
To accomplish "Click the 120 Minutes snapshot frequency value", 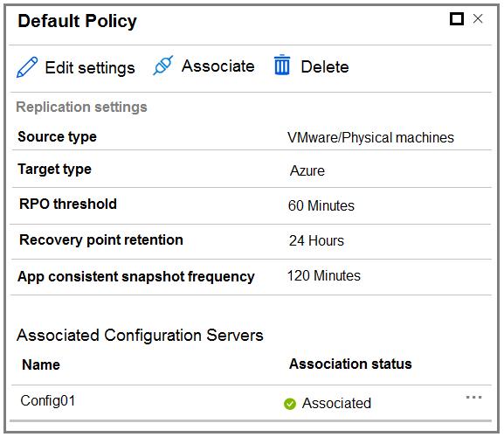I will tap(324, 275).
